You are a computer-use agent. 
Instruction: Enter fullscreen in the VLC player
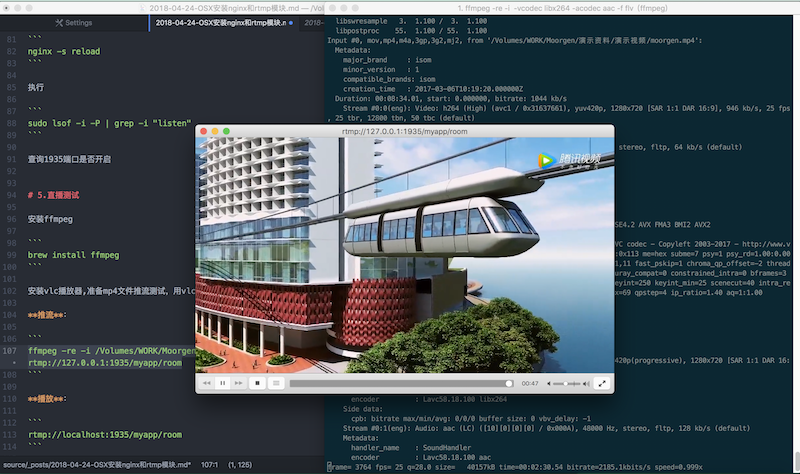(x=602, y=383)
